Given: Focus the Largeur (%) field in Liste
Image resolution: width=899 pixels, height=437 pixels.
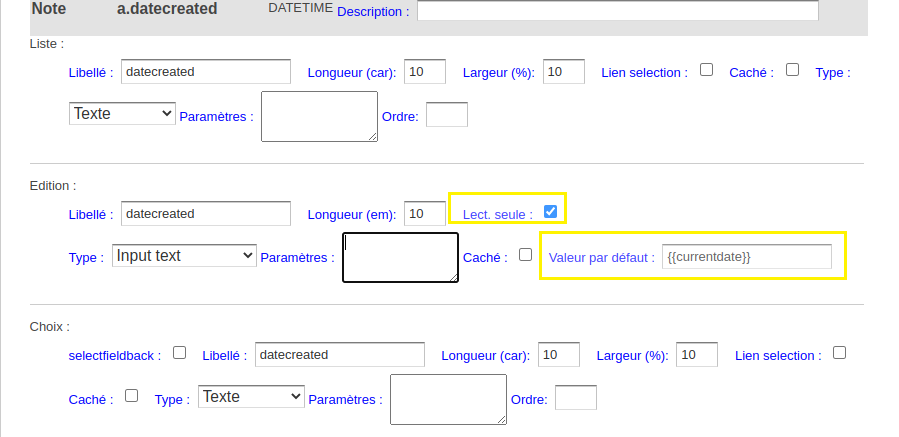Looking at the screenshot, I should click(x=564, y=71).
